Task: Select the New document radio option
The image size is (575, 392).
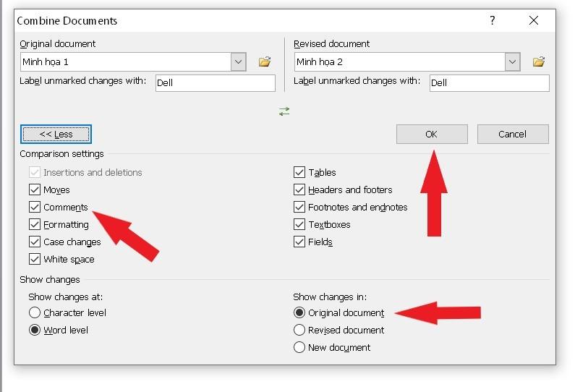Action: (x=299, y=348)
